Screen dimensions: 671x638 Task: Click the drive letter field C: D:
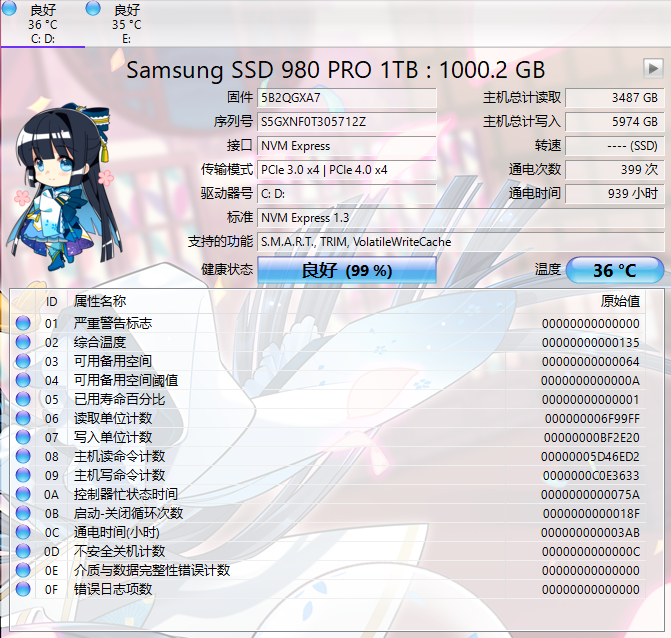(x=347, y=194)
